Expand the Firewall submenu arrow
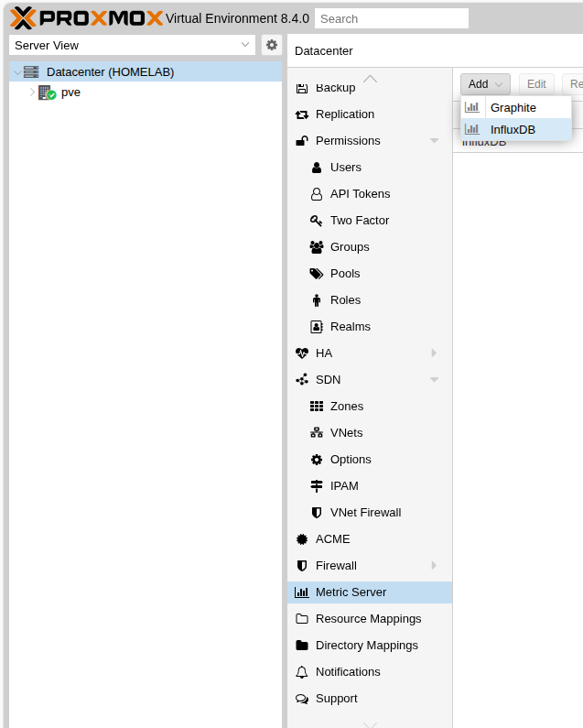This screenshot has height=728, width=583. (434, 565)
